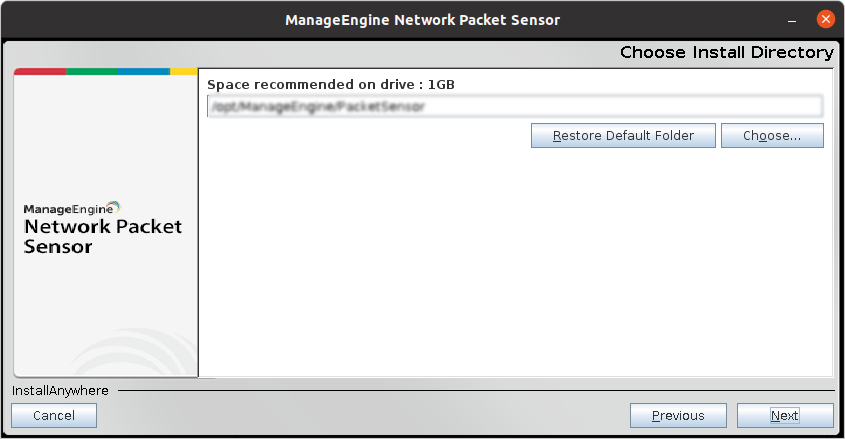Go back with the Previous button
This screenshot has width=845, height=439.
pos(678,416)
